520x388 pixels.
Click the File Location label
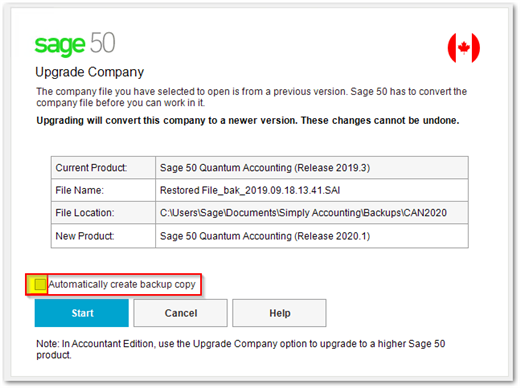(85, 213)
